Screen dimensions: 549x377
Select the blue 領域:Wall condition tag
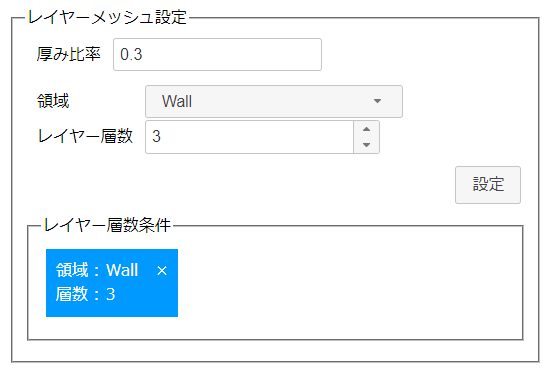point(112,283)
